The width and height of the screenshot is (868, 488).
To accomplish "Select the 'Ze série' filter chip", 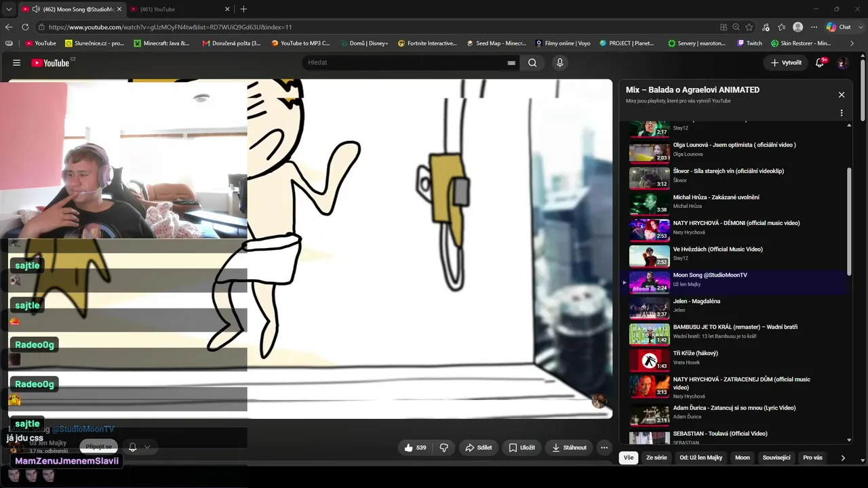I will tap(656, 457).
